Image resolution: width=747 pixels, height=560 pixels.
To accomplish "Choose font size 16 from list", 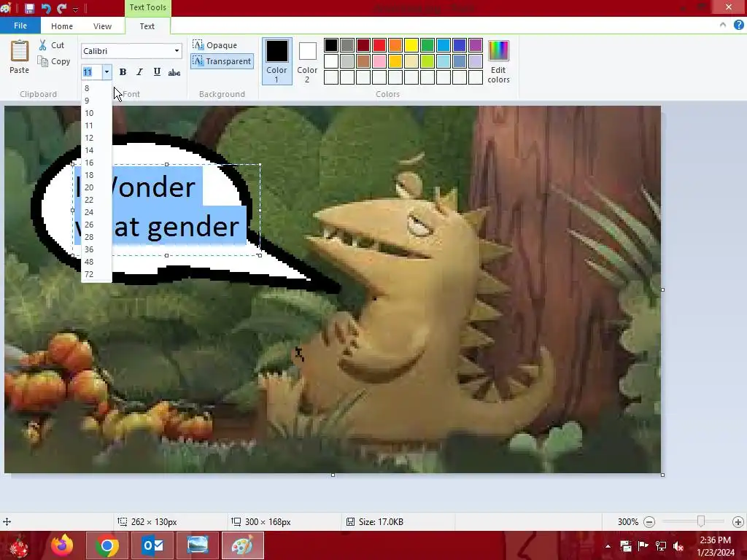I will pyautogui.click(x=97, y=163).
